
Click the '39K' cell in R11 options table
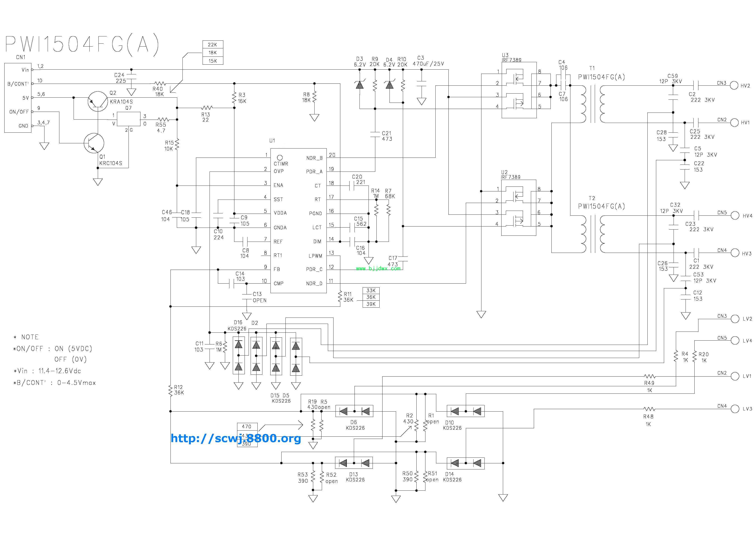coord(371,304)
